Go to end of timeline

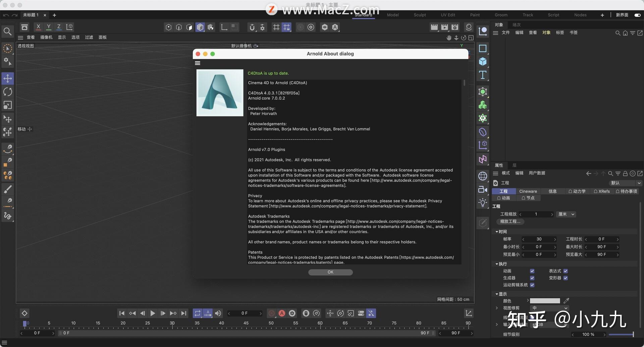coord(183,313)
